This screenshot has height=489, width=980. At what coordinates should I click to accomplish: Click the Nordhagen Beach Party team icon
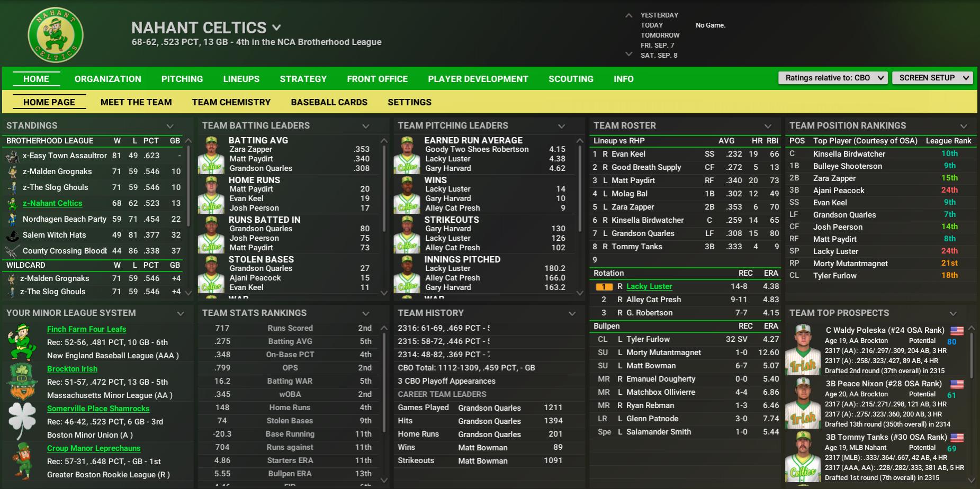point(12,220)
